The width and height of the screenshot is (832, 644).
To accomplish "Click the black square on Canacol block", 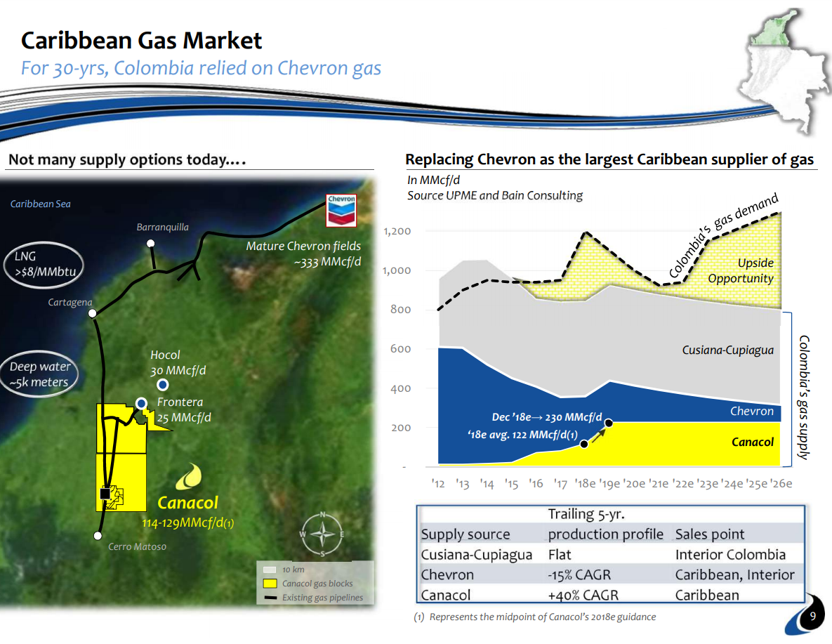I will (105, 494).
